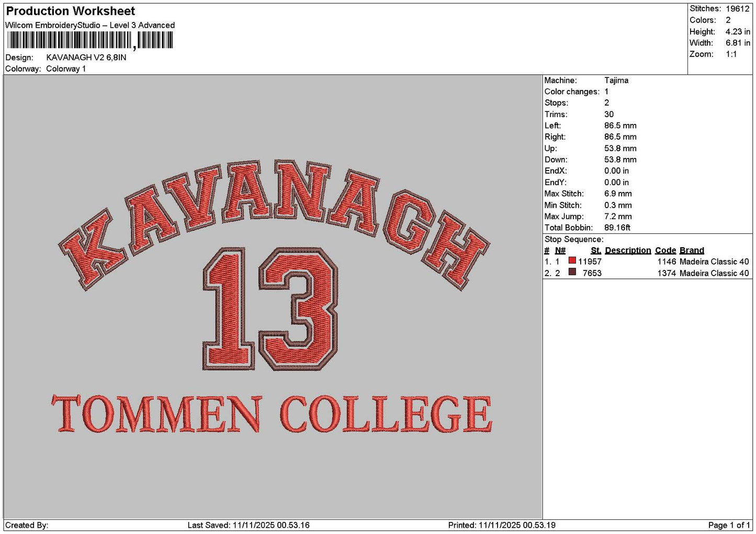
Task: Click thread code '1146' in stop sequence
Action: click(667, 262)
